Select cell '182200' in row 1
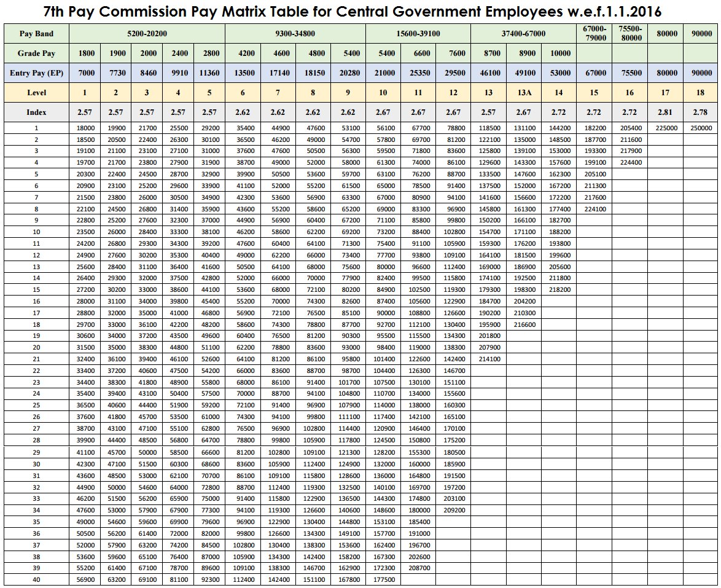This screenshot has width=721, height=588. coord(595,128)
